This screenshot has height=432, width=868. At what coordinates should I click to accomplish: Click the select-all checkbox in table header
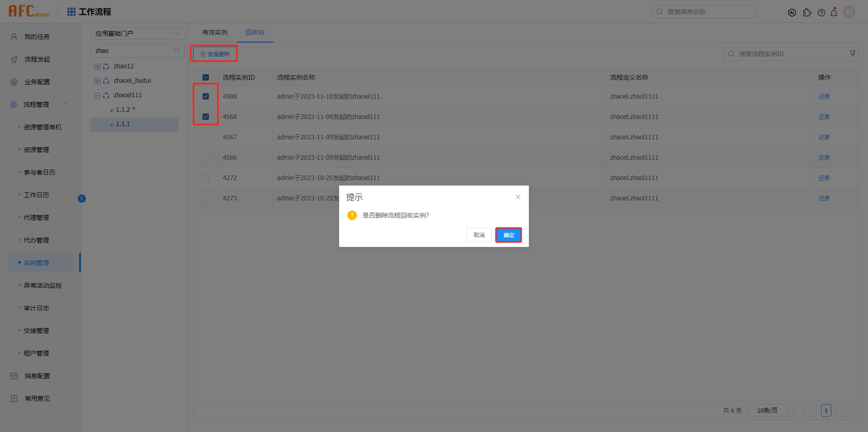click(206, 77)
